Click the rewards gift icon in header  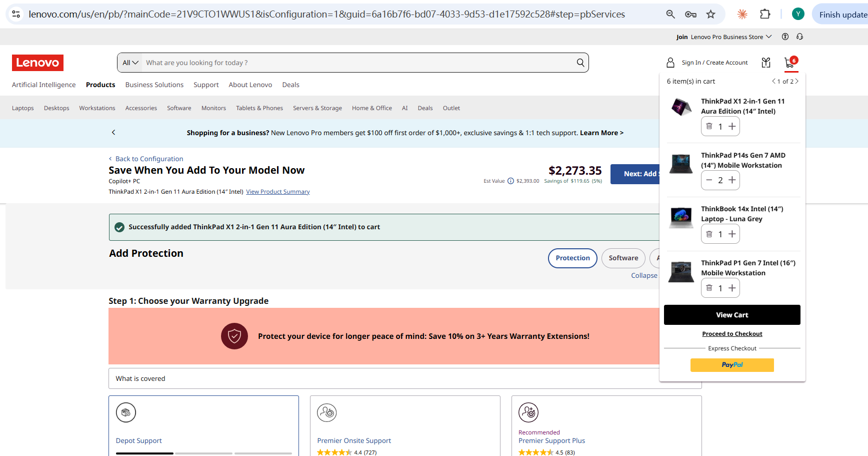765,63
